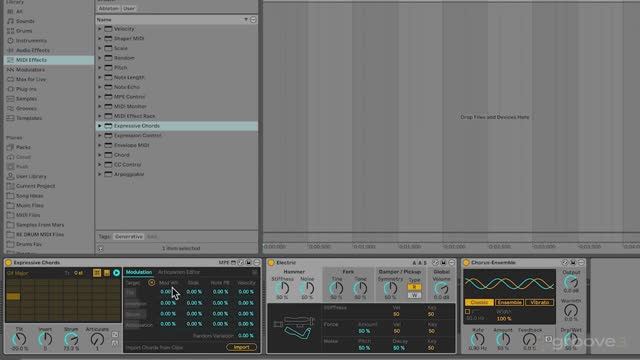Click the Electric Global Volume knob
Viewport: 640px width, 360px height.
(441, 289)
